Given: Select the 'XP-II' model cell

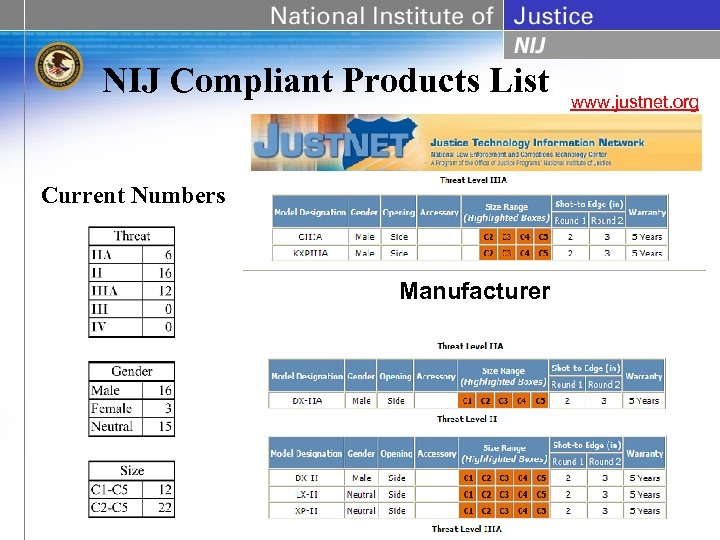Looking at the screenshot, I should (x=306, y=511).
